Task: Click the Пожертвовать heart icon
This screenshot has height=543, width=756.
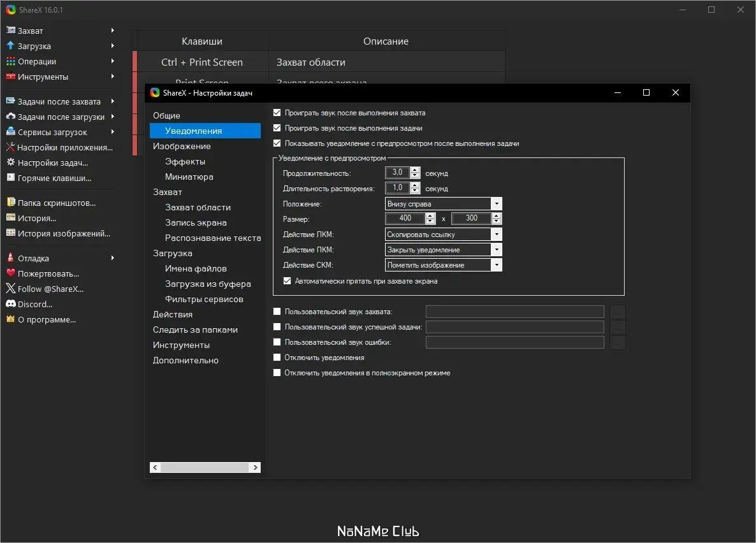Action: [x=11, y=273]
